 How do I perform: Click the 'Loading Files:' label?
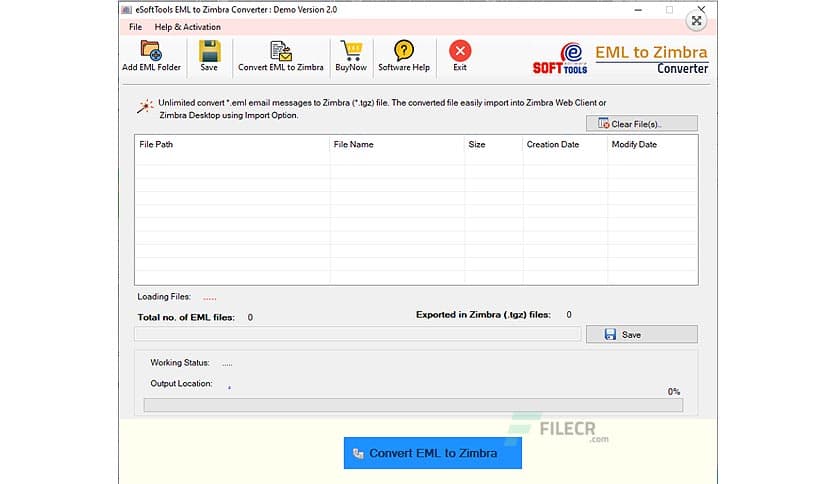pyautogui.click(x=164, y=296)
